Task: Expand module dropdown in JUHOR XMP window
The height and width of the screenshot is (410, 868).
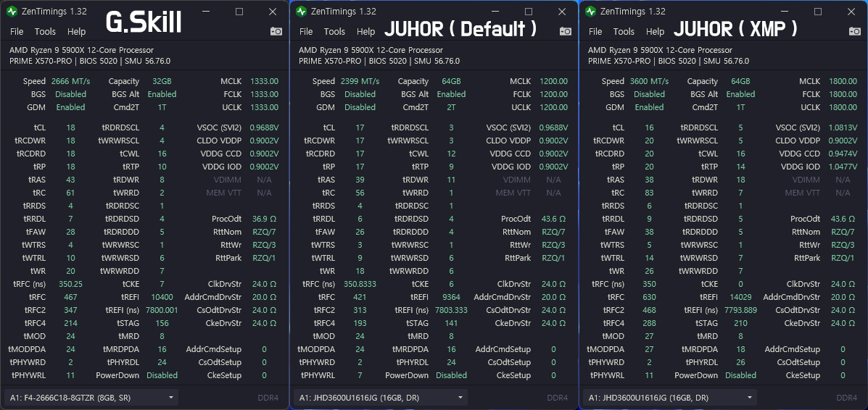Action: click(x=669, y=397)
